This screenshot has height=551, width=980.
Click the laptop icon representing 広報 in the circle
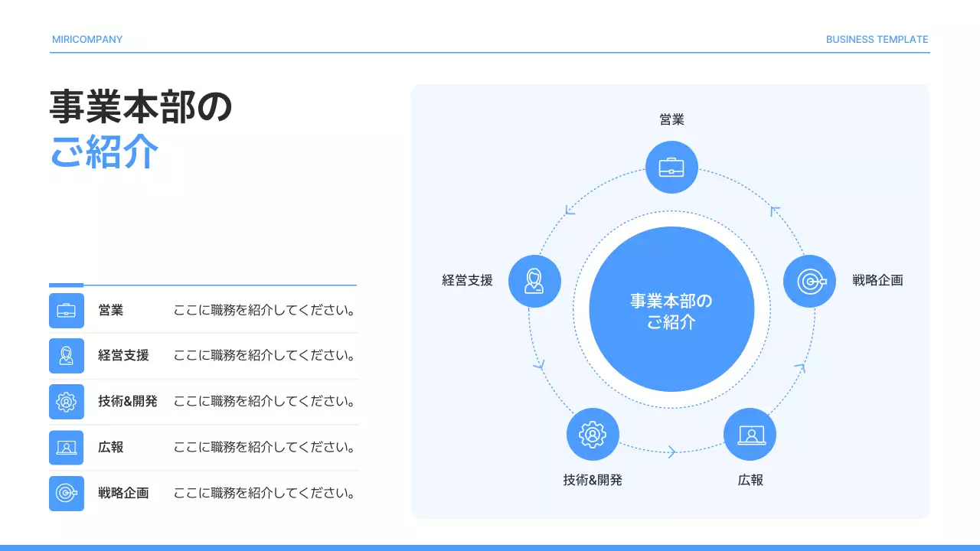tap(750, 433)
